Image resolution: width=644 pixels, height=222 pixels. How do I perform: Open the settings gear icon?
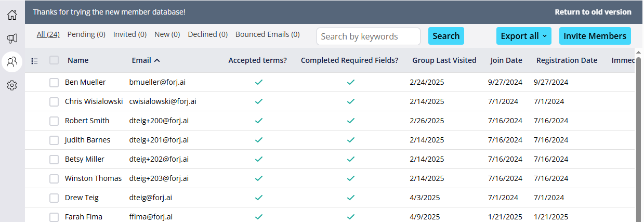12,85
